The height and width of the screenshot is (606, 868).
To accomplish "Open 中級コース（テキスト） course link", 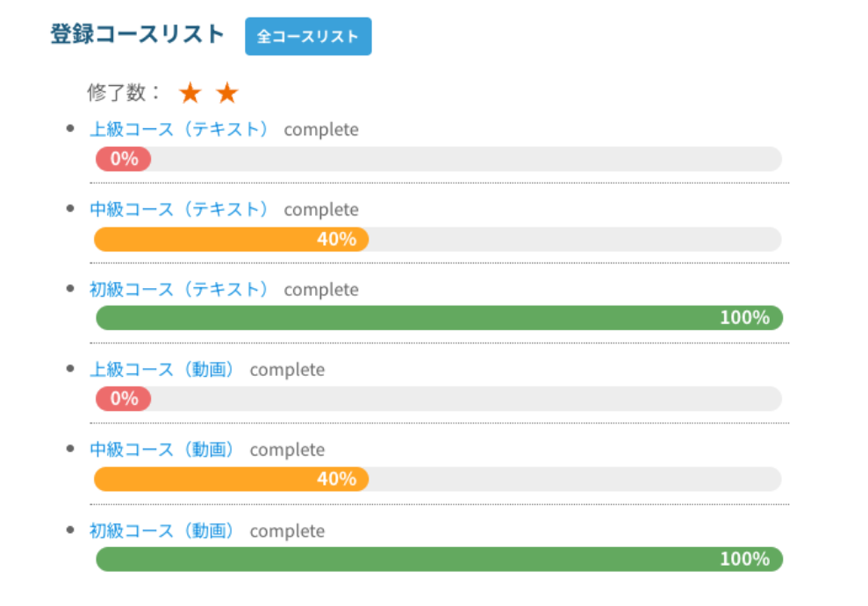I will [x=179, y=209].
